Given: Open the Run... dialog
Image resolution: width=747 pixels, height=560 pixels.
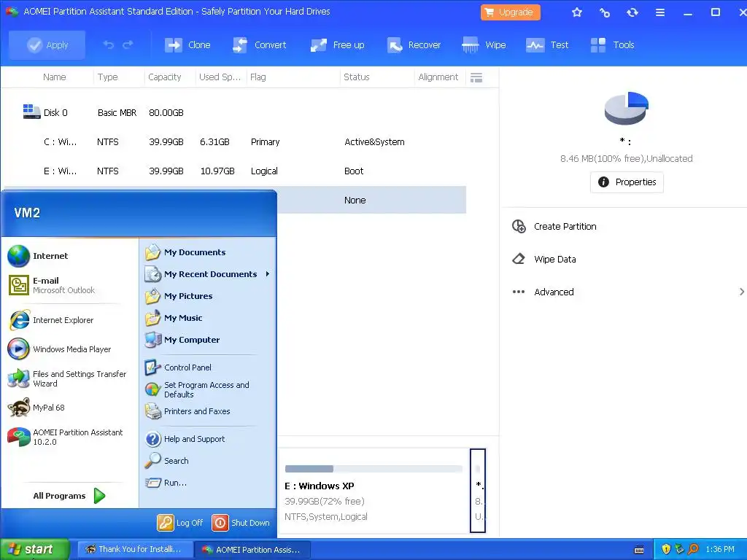Looking at the screenshot, I should point(166,483).
